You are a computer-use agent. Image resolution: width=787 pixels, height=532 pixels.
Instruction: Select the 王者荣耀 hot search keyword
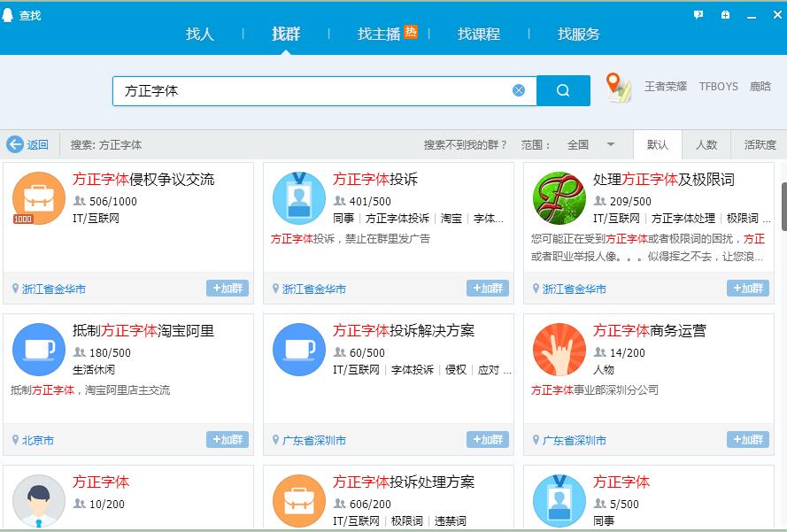tap(666, 87)
